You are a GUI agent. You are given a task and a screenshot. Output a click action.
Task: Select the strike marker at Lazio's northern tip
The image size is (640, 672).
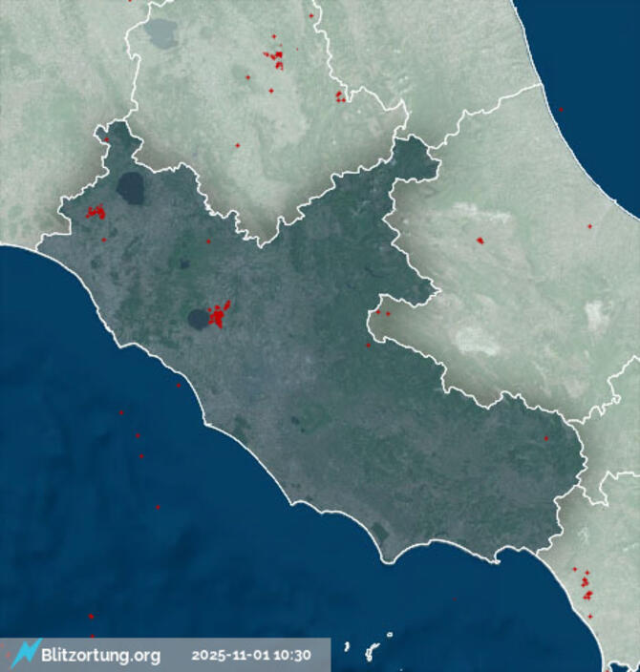[107, 140]
